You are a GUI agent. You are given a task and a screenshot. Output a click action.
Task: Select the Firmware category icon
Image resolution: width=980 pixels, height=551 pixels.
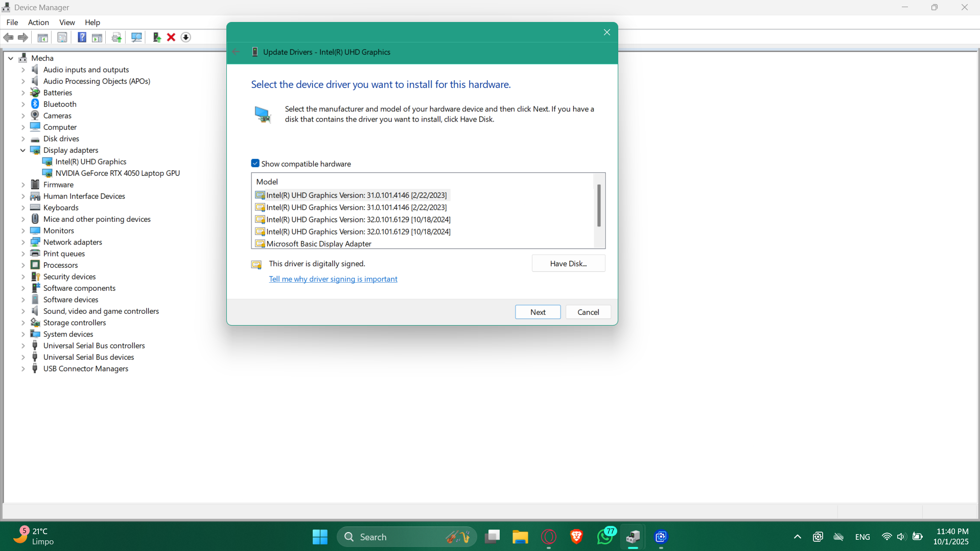35,185
